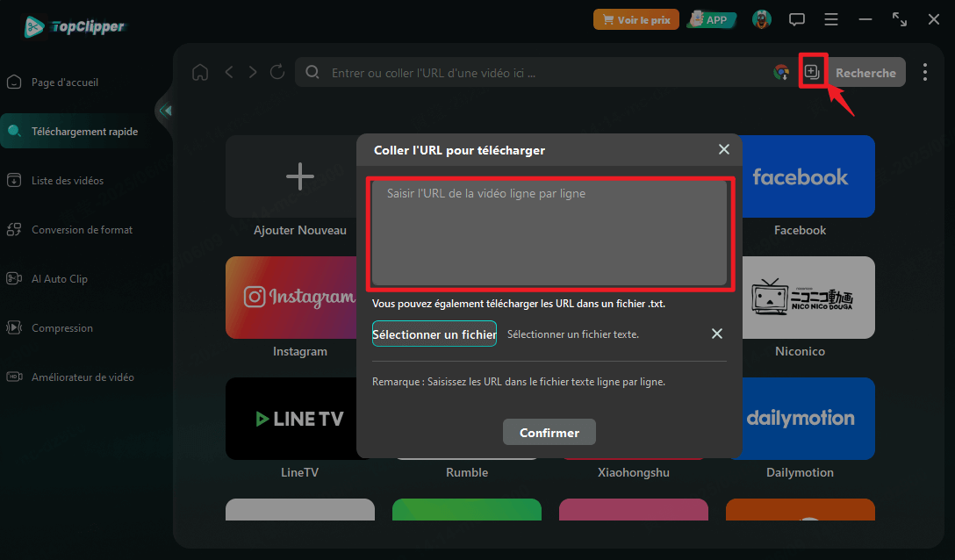Navigate back with left arrow

pos(229,73)
